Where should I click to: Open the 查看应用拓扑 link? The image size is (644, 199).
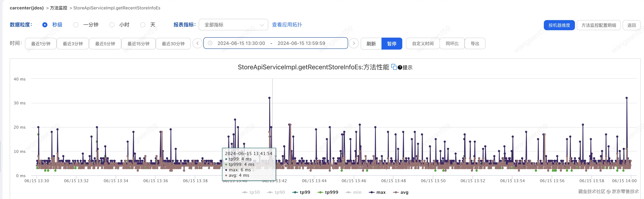coord(287,25)
